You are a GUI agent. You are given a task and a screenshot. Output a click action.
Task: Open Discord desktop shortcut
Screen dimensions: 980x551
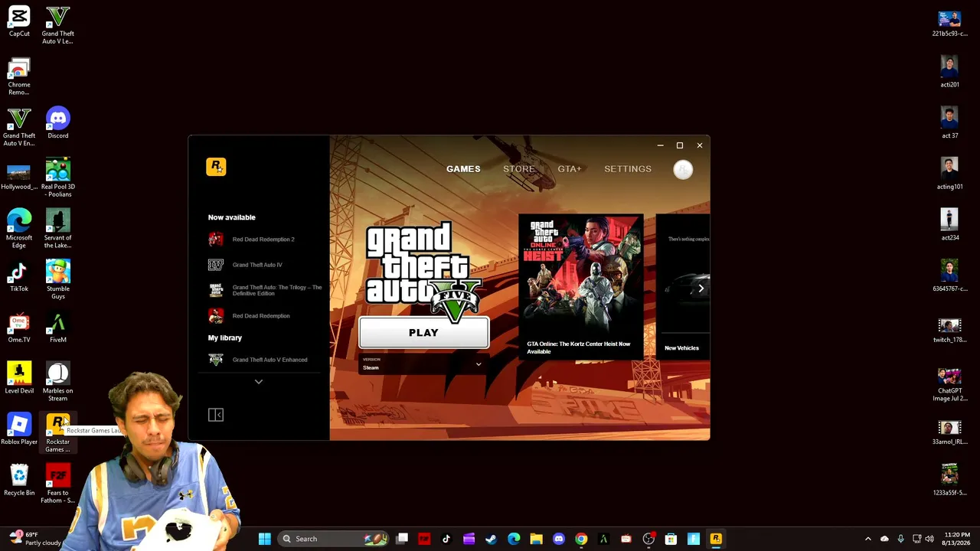pyautogui.click(x=57, y=123)
